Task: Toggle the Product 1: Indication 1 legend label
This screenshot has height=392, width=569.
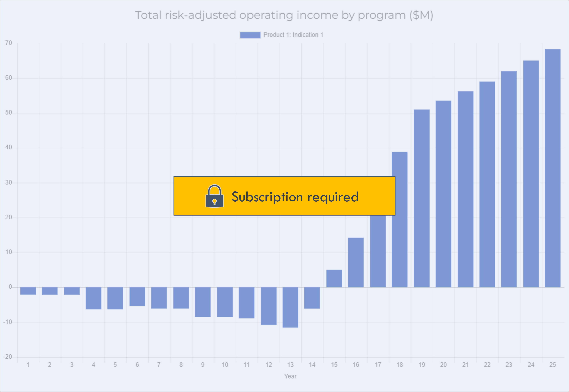Action: (x=293, y=35)
